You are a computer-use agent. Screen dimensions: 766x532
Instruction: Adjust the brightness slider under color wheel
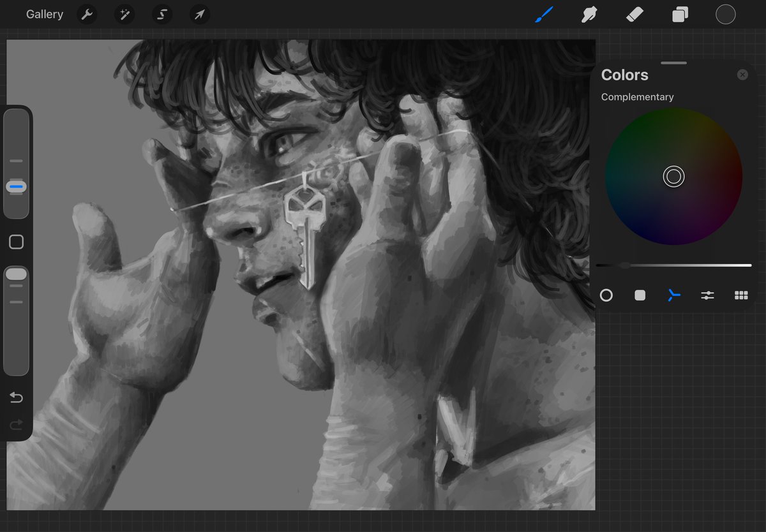tap(673, 265)
